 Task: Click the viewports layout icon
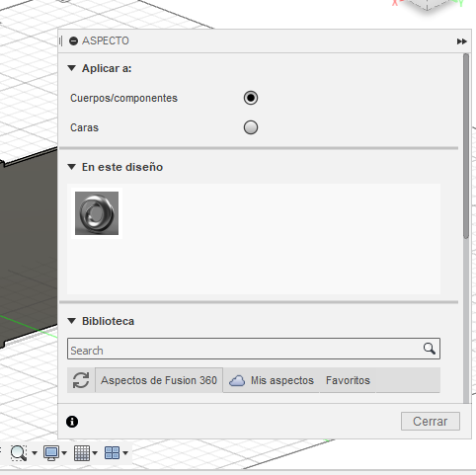pos(112,453)
